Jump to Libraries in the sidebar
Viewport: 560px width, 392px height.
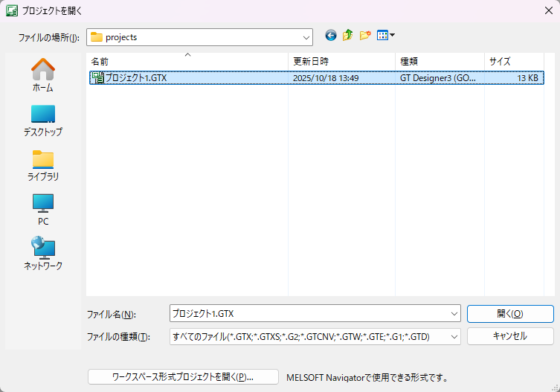(42, 164)
